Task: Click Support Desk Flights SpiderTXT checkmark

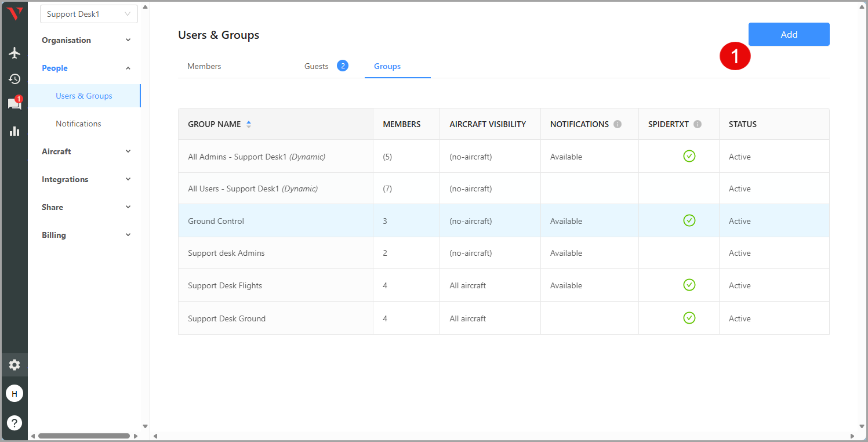Action: point(689,285)
